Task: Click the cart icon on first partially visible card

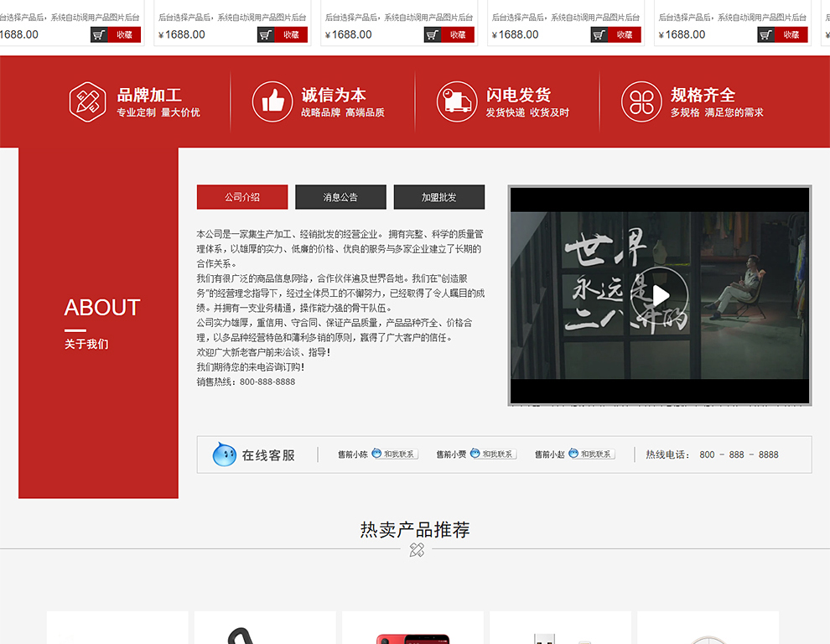Action: pos(99,35)
